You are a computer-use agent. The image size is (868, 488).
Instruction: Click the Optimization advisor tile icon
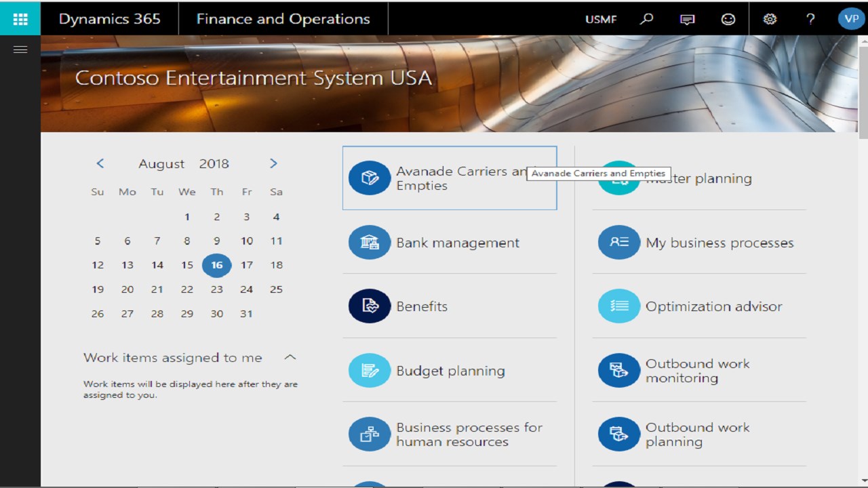[619, 306]
